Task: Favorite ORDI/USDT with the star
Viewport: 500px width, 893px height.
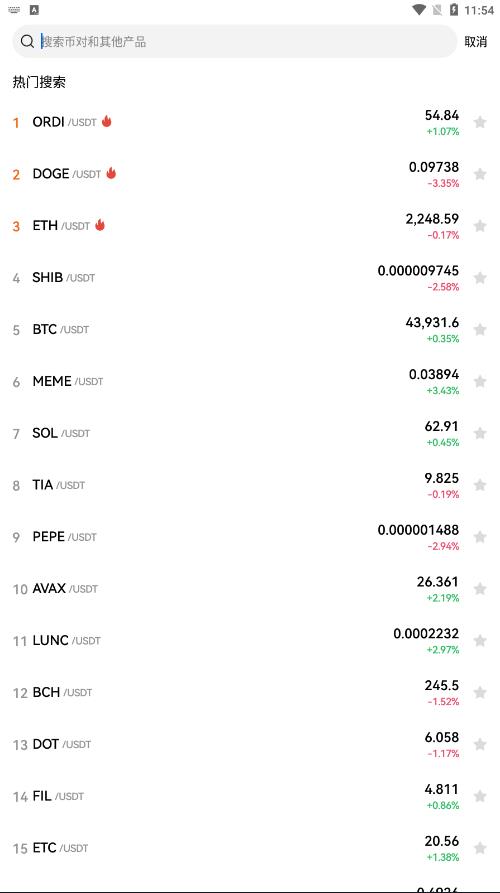Action: point(480,122)
